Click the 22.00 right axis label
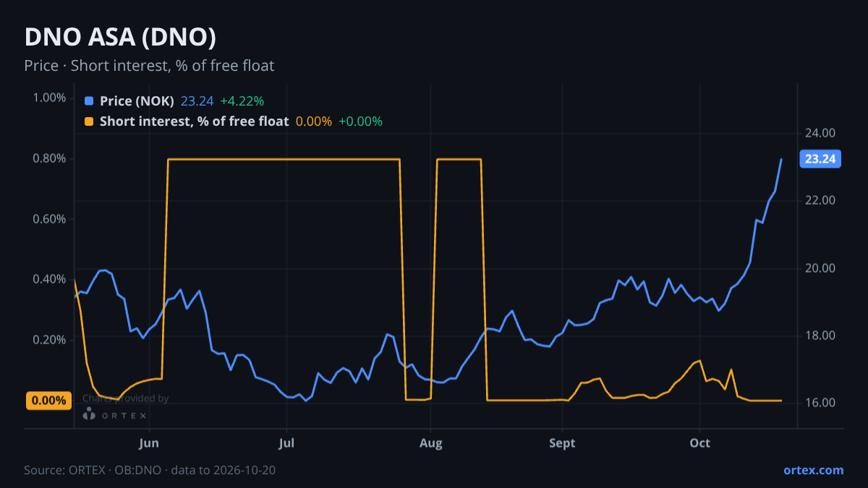The height and width of the screenshot is (488, 868). (820, 200)
